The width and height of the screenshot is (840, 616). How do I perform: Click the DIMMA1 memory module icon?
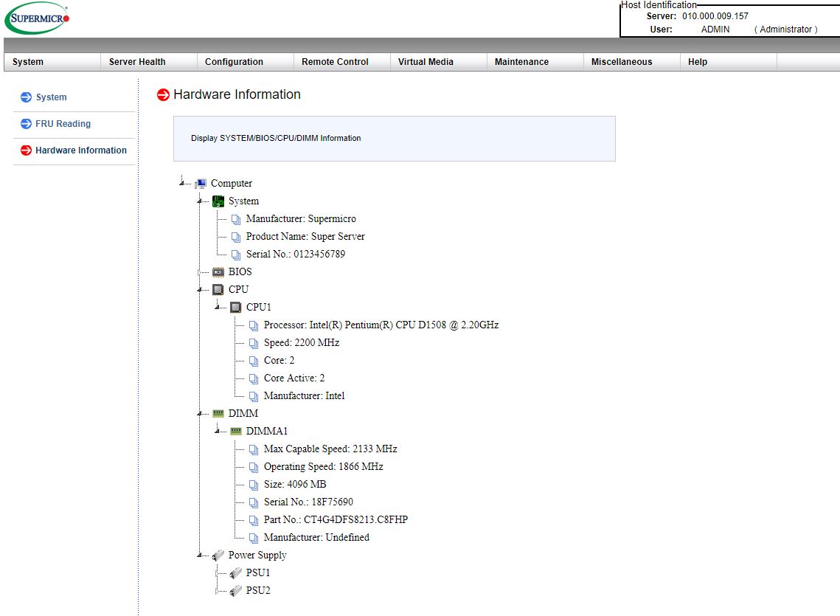(236, 432)
